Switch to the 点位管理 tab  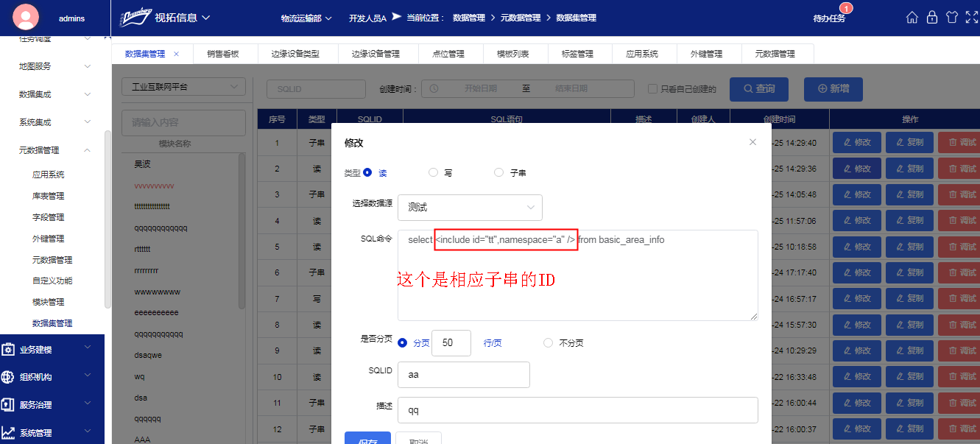[449, 54]
